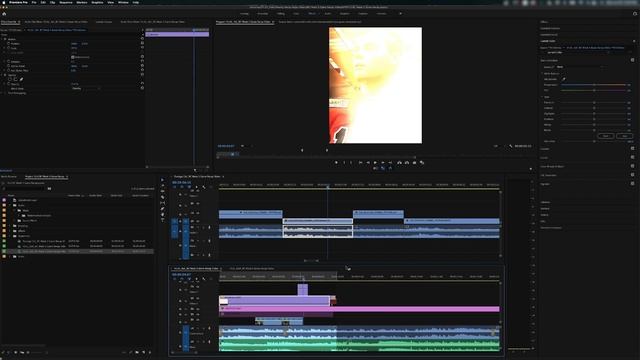Toggle linked selection in lower timeline
The height and width of the screenshot is (360, 640).
coord(189,280)
